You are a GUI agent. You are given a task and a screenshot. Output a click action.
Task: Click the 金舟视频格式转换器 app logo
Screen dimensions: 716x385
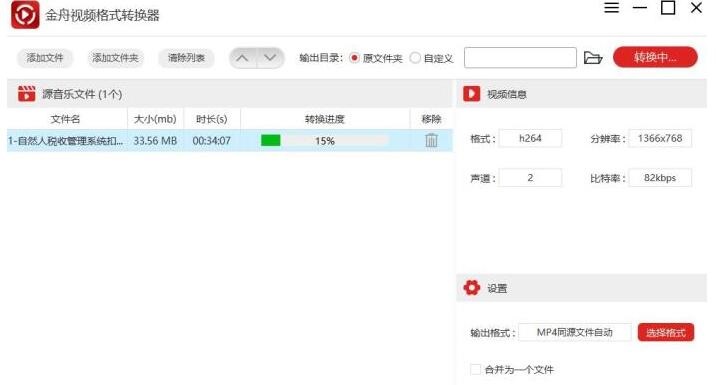[25, 15]
